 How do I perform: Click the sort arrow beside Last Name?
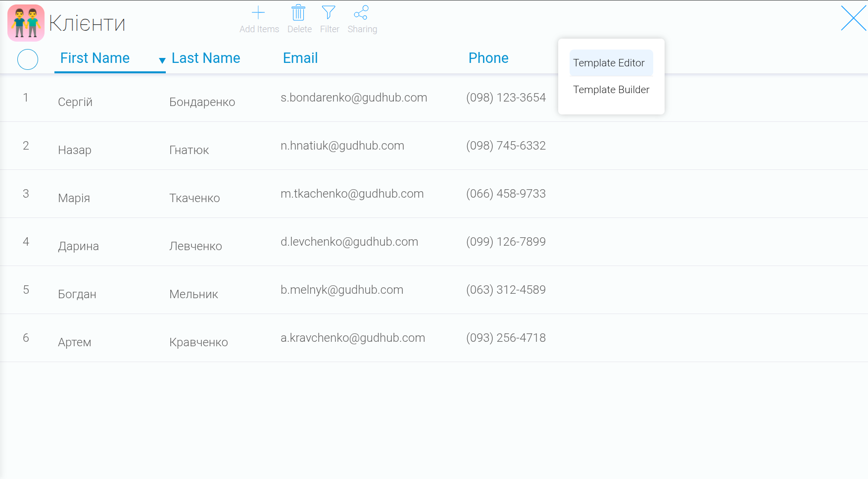[x=162, y=60]
